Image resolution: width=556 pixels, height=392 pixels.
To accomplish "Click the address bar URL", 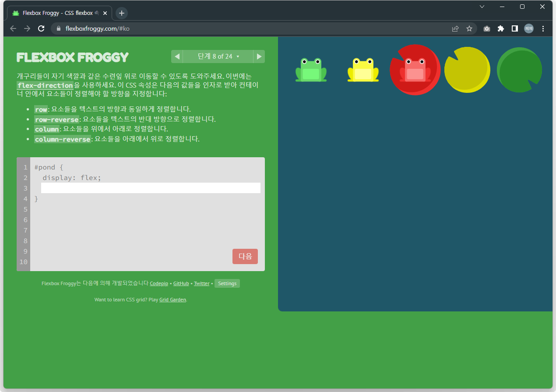I will click(97, 28).
